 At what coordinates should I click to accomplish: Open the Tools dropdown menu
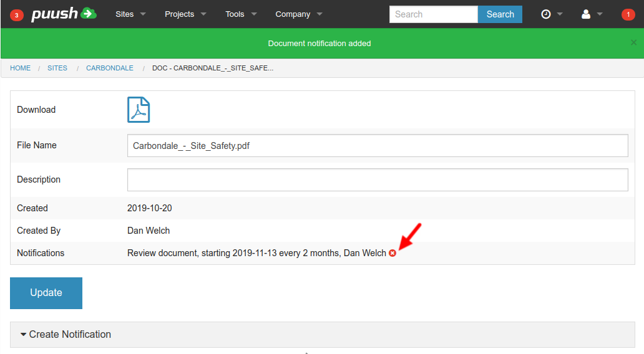tap(241, 14)
